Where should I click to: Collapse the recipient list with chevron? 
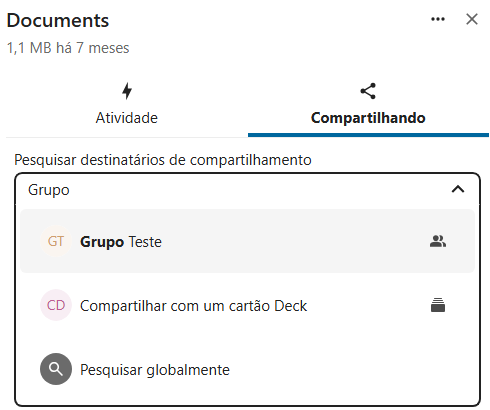pyautogui.click(x=458, y=189)
